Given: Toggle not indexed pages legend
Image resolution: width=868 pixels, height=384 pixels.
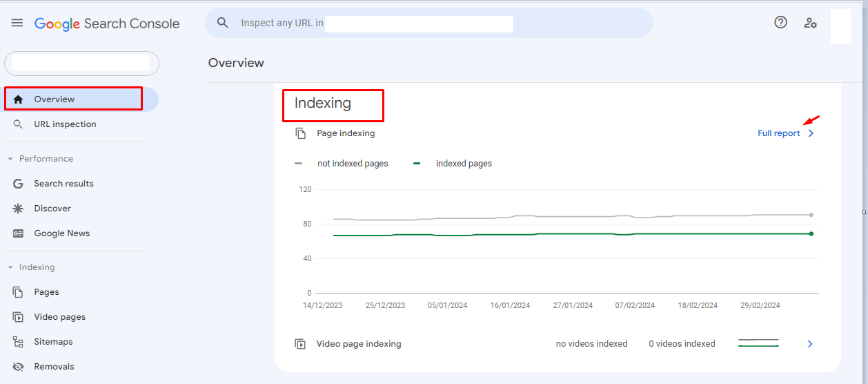Looking at the screenshot, I should click(x=342, y=164).
